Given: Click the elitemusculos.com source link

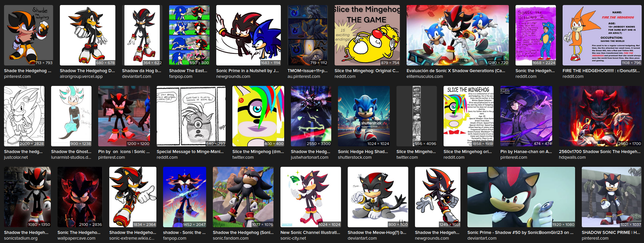Looking at the screenshot, I should 425,77.
